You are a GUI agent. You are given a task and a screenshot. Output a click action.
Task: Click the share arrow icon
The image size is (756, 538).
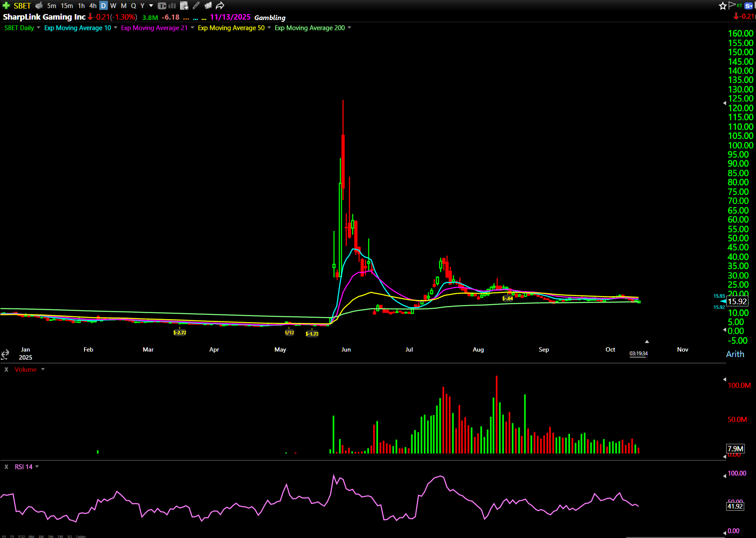click(x=220, y=6)
